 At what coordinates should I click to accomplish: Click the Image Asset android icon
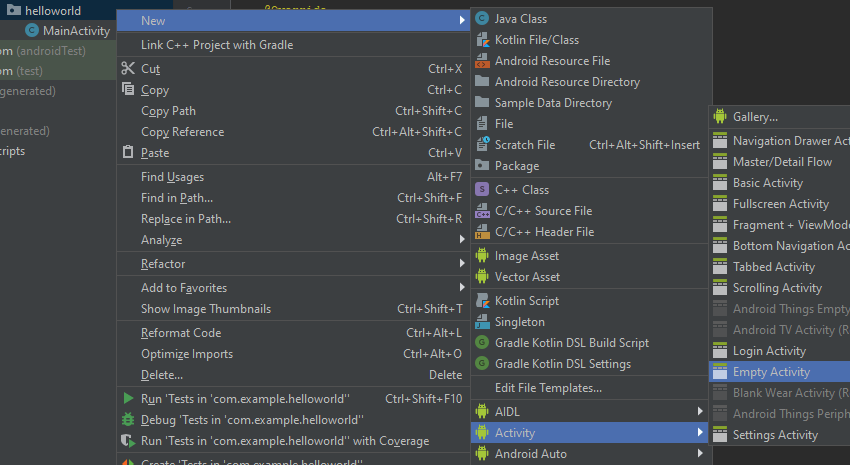[x=482, y=256]
